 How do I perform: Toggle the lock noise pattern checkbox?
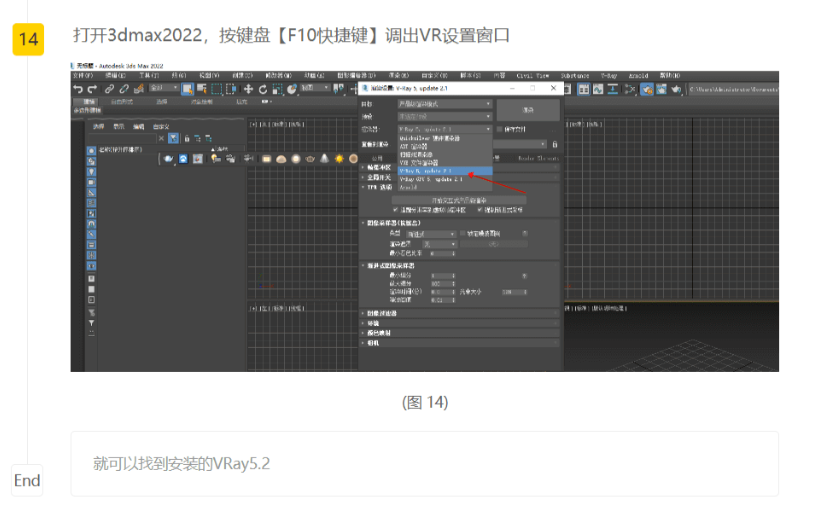pos(461,233)
